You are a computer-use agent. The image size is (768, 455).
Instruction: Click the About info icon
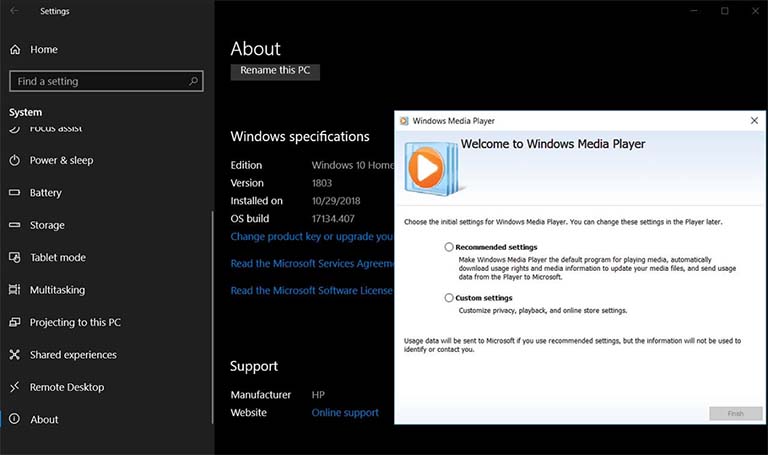click(x=15, y=419)
